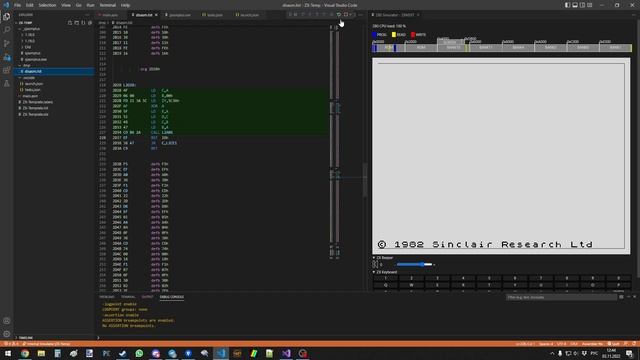Close the disasm.list editor tab
The image size is (640, 360).
[x=156, y=15]
